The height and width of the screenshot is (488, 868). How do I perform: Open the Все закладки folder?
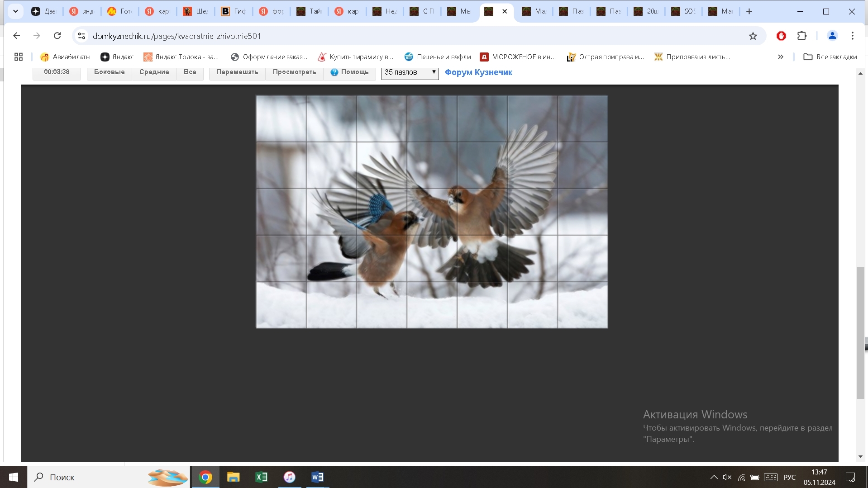click(830, 57)
